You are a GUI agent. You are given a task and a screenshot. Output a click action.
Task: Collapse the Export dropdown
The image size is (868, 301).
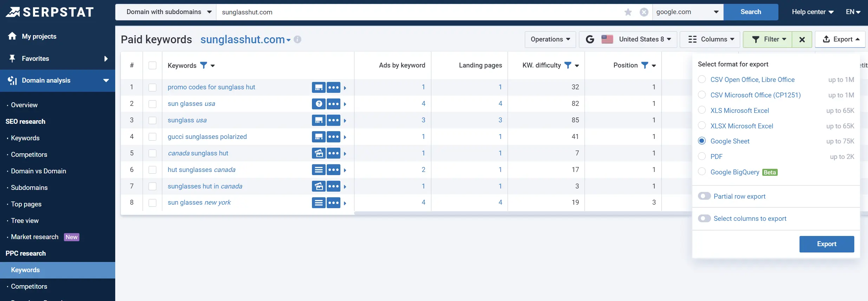[x=840, y=39]
